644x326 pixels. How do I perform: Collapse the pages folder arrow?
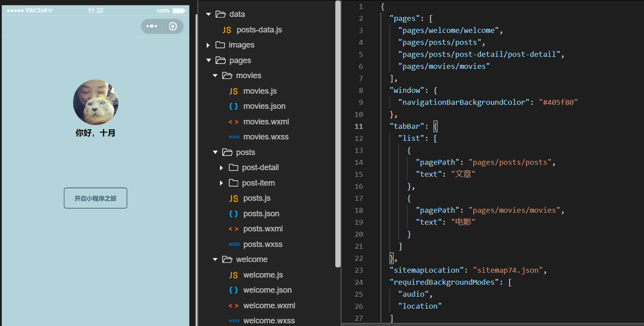(x=208, y=60)
